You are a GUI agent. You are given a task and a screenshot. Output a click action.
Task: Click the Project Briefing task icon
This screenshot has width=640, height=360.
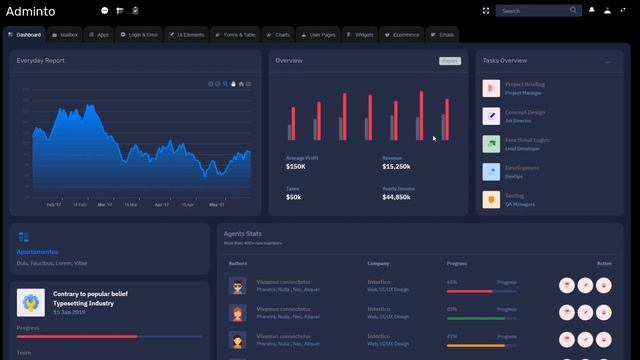tap(491, 88)
